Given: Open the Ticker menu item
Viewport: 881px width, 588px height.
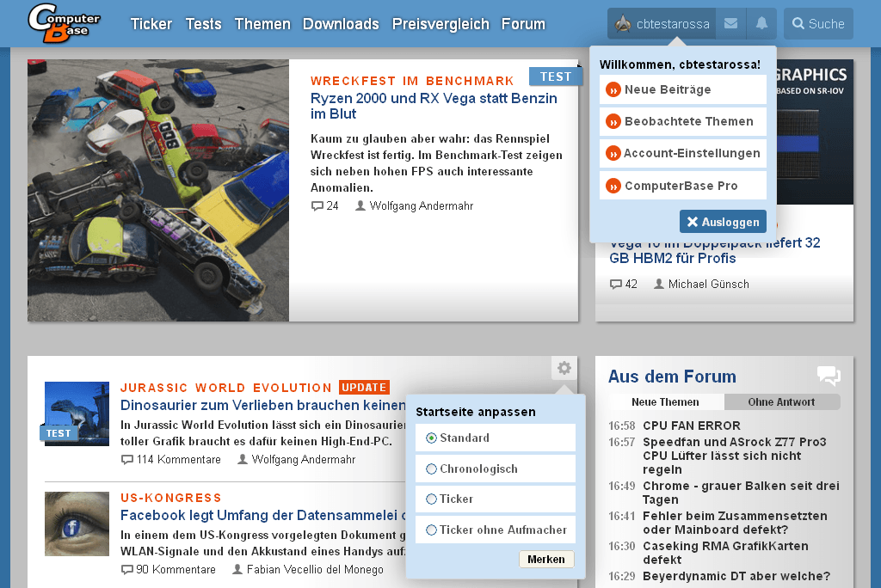Looking at the screenshot, I should 151,24.
